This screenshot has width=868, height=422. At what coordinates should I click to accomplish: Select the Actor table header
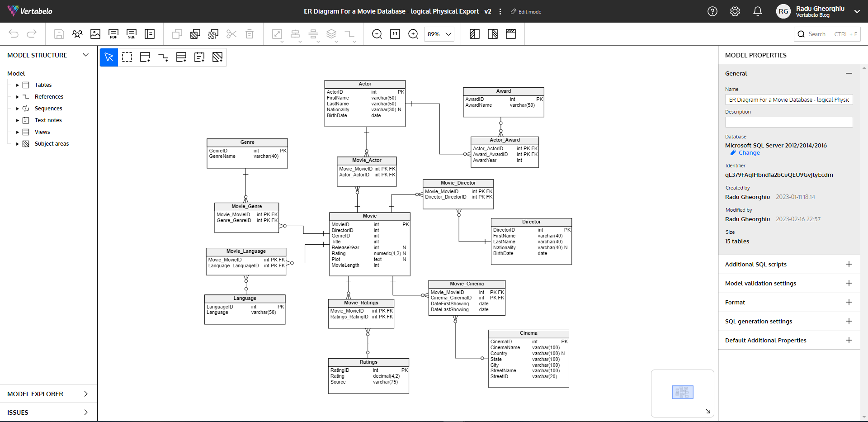pos(365,84)
